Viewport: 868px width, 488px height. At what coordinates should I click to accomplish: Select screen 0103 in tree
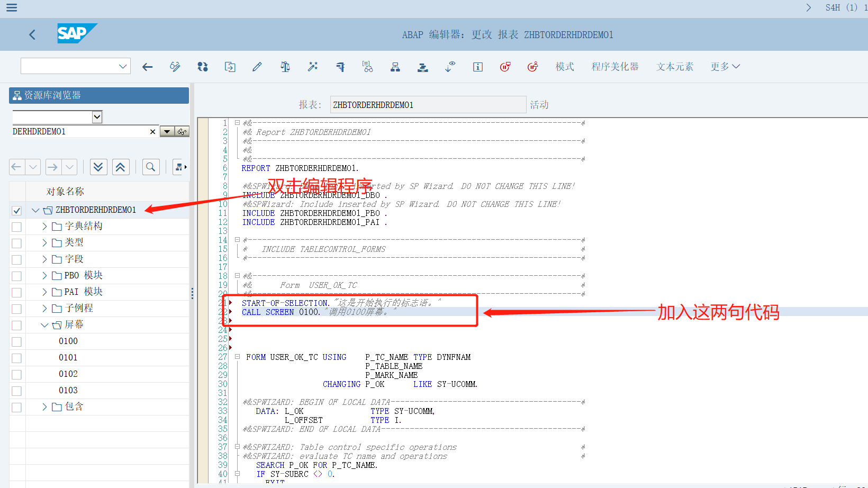click(x=68, y=391)
